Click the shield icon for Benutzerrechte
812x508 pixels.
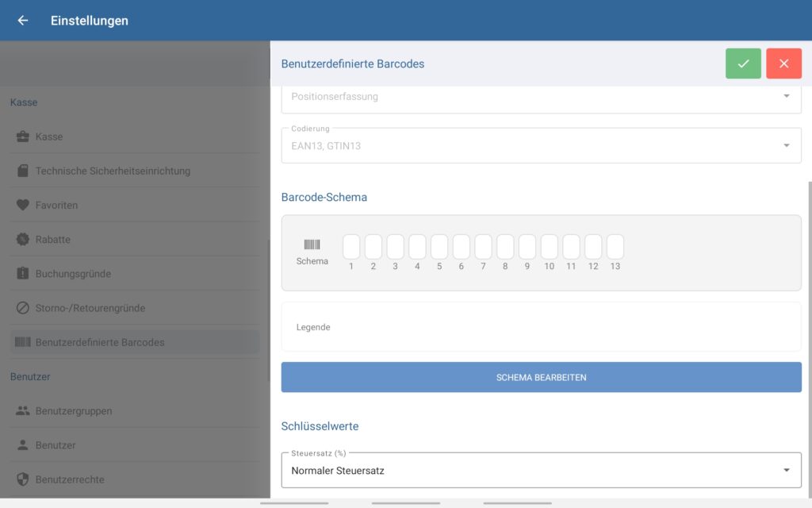(x=23, y=479)
